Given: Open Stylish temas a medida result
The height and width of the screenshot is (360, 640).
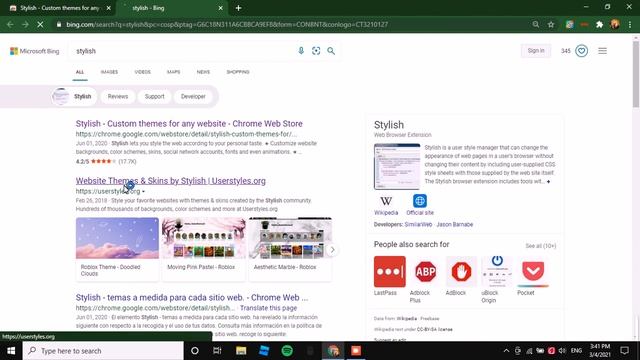Looking at the screenshot, I should tap(192, 298).
